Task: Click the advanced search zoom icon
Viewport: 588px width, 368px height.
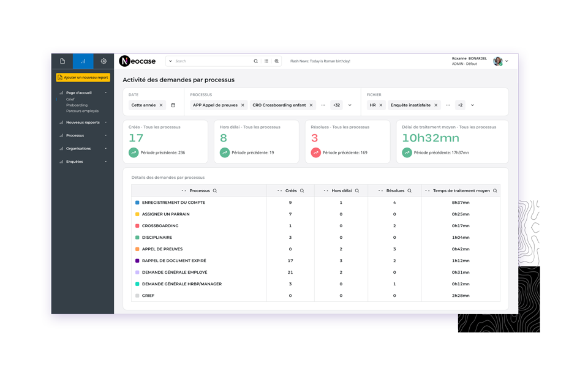Action: [x=277, y=61]
